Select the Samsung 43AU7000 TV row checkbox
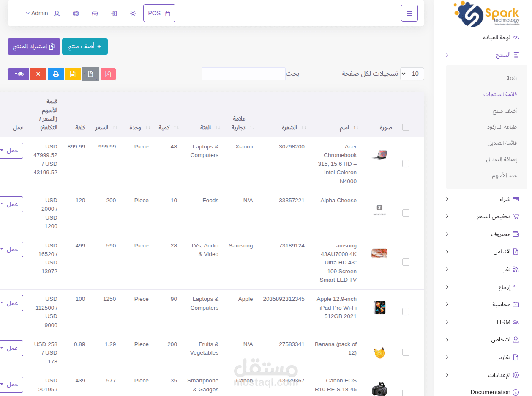532x396 pixels. click(x=406, y=262)
